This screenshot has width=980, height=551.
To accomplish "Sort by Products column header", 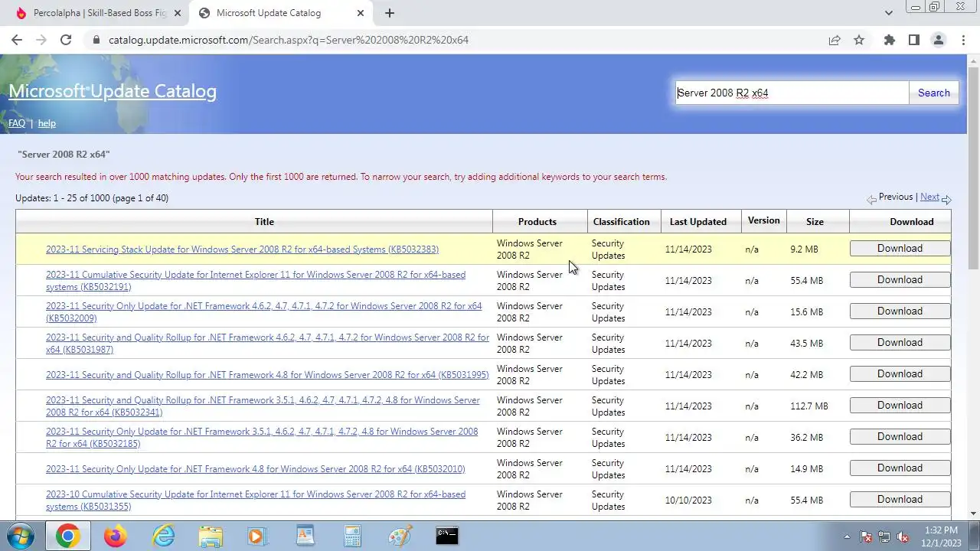I will click(537, 221).
